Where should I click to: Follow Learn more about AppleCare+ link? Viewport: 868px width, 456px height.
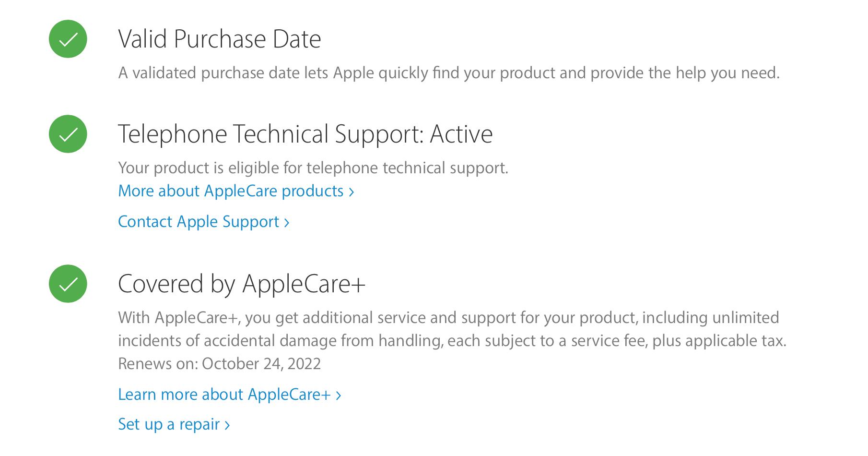coord(230,395)
